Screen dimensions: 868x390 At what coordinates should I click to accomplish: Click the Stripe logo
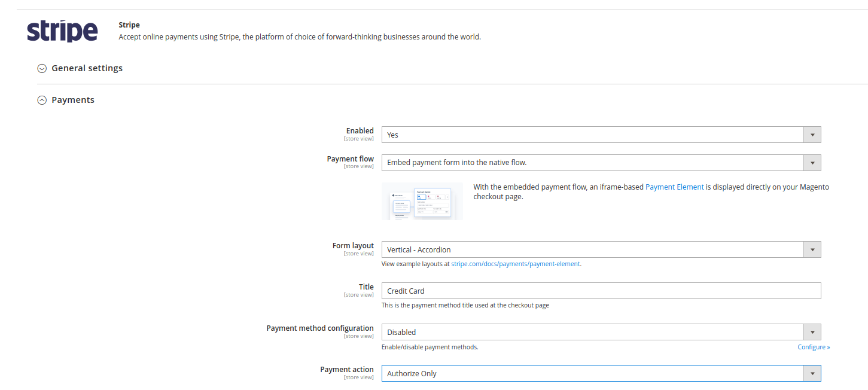(62, 31)
